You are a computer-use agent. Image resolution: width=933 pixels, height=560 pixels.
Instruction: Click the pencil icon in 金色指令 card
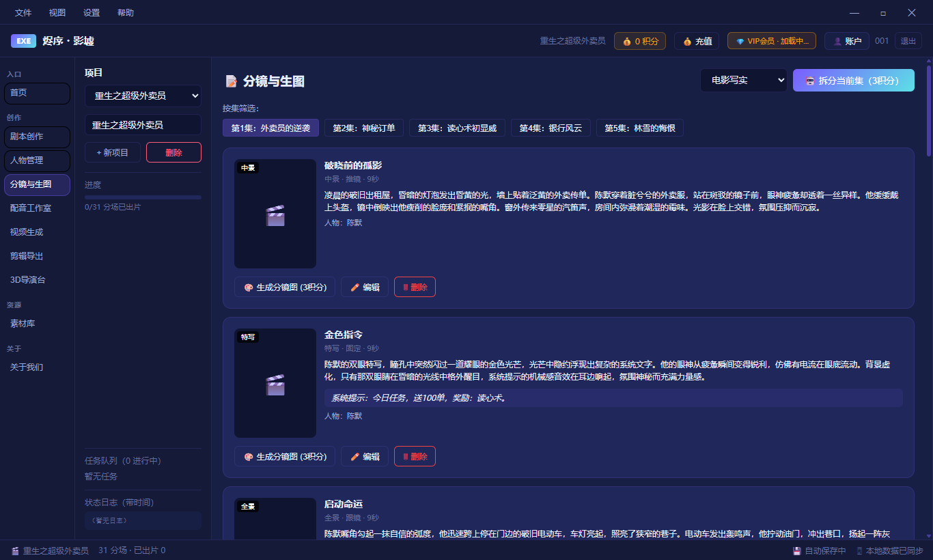coord(354,457)
